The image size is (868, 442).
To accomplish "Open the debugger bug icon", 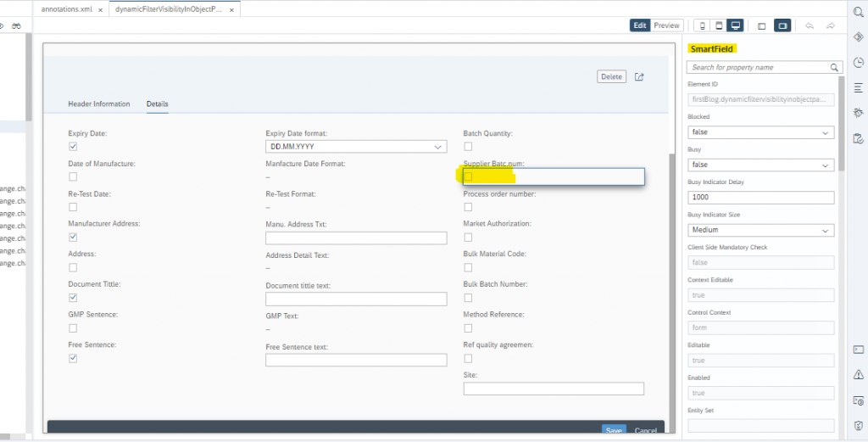I will pos(858,113).
